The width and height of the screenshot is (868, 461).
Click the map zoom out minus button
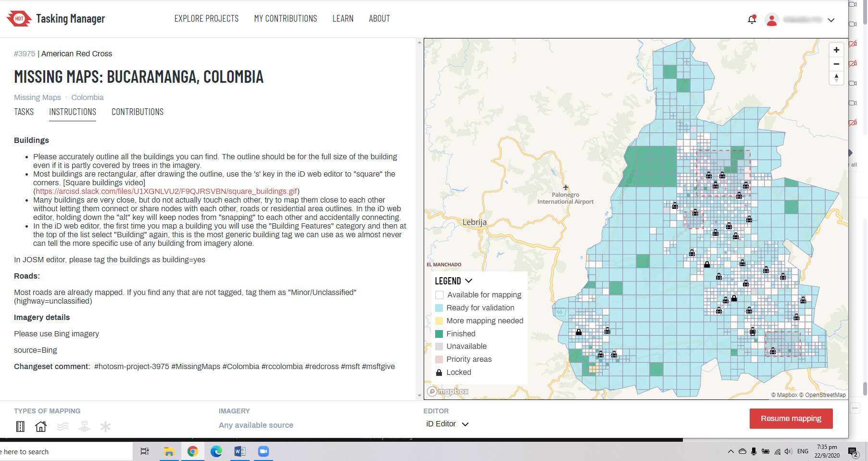click(836, 64)
